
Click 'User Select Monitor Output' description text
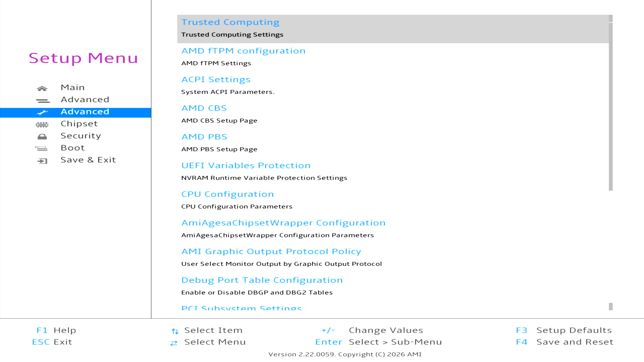pos(281,264)
